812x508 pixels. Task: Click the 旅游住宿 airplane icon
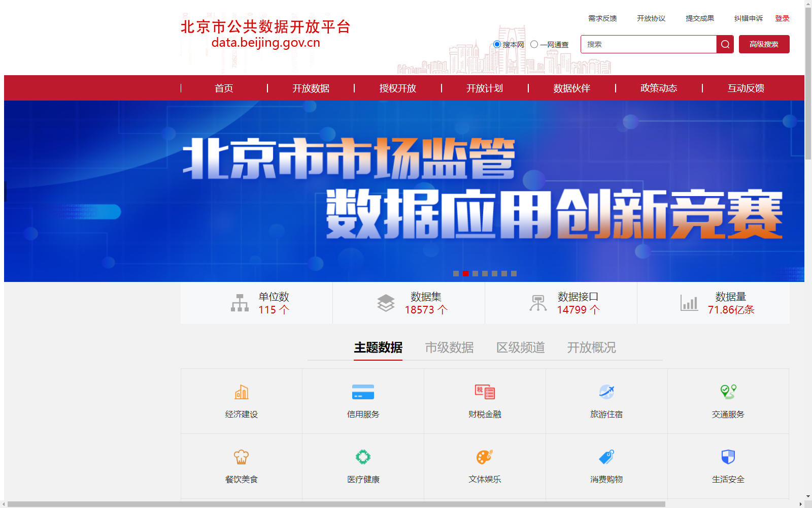[x=606, y=392]
